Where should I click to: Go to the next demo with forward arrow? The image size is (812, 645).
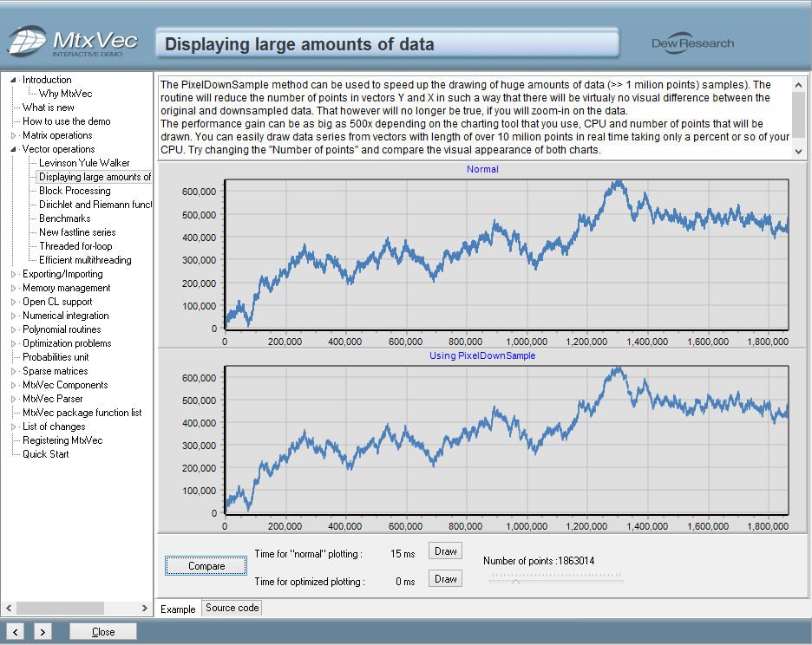[x=43, y=631]
